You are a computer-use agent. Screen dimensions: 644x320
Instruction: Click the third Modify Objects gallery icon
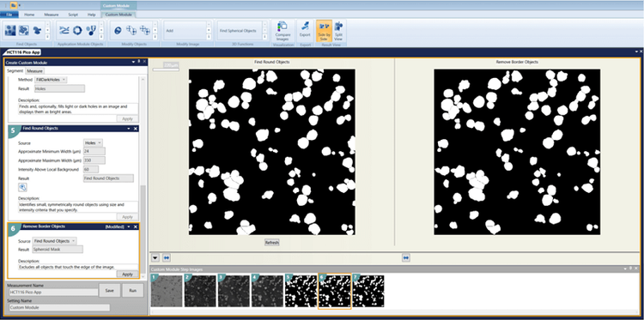(144, 30)
